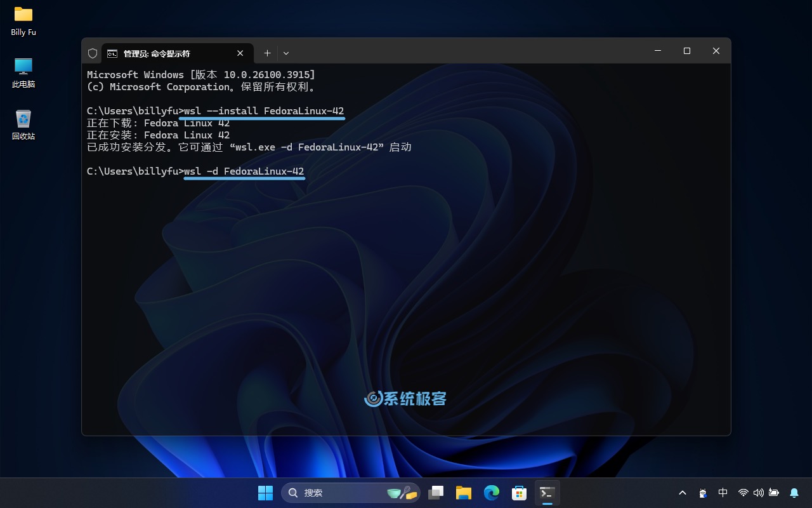Screen dimensions: 812x508
Task: Expand the new tab profile dropdown
Action: pos(286,53)
